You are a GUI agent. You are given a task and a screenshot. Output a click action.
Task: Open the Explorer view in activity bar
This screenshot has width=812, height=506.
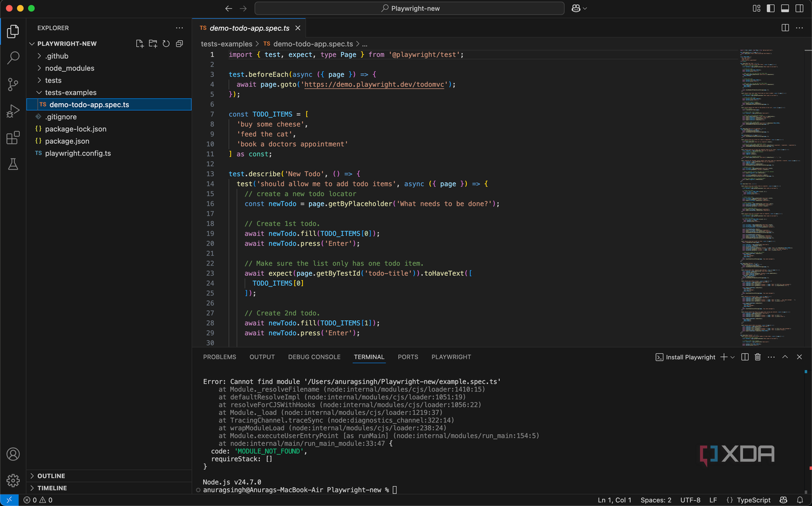(13, 32)
